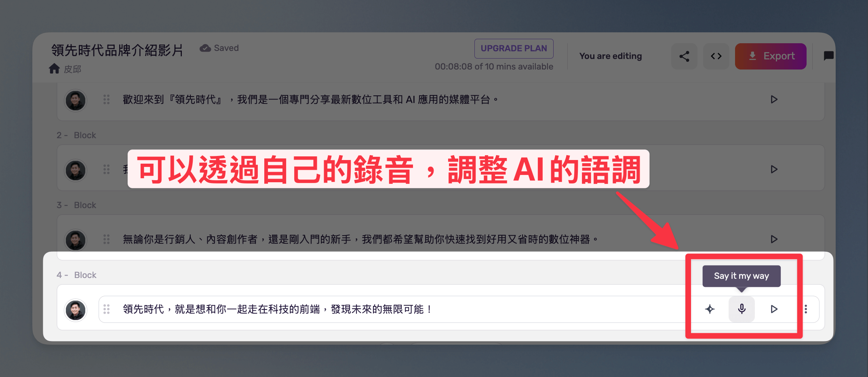Click the UPGRADE PLAN button

point(514,48)
